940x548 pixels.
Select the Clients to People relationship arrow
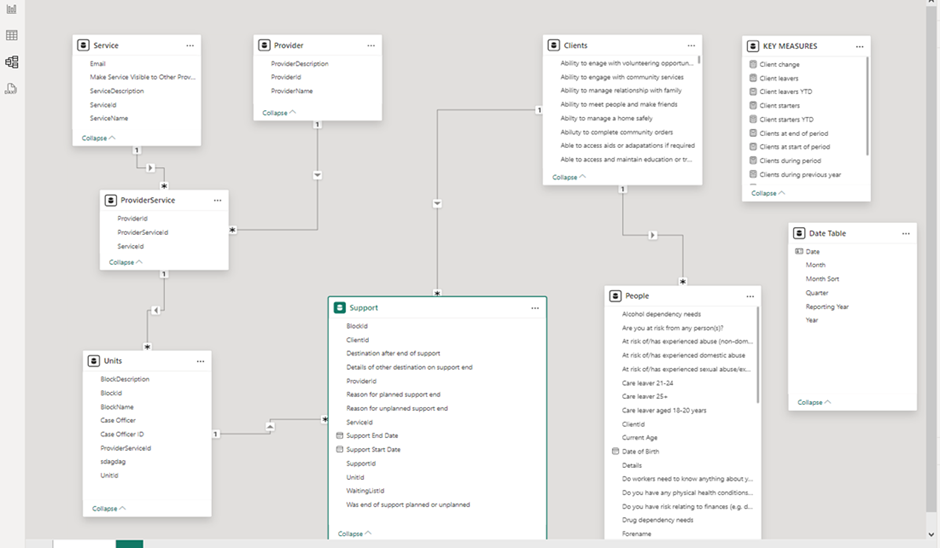pos(653,235)
